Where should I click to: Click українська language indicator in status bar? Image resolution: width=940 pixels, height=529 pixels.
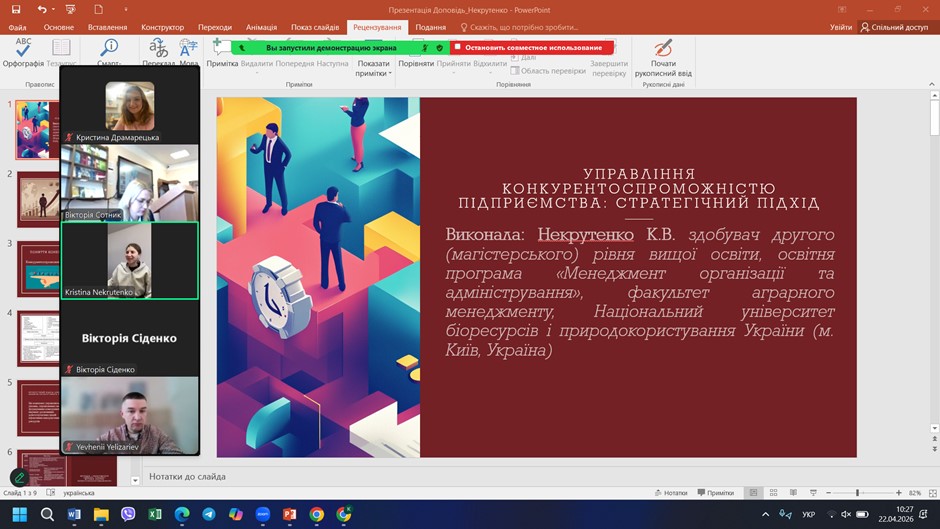click(79, 492)
